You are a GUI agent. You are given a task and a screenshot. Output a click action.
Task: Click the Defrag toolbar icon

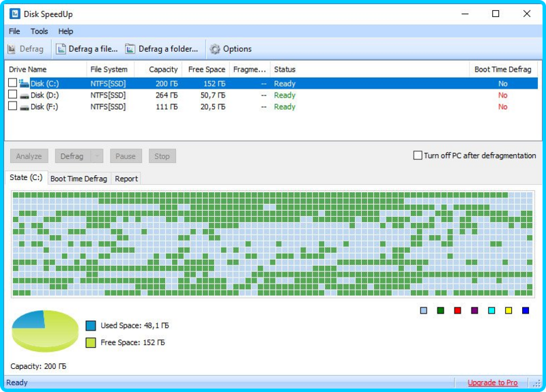click(12, 49)
